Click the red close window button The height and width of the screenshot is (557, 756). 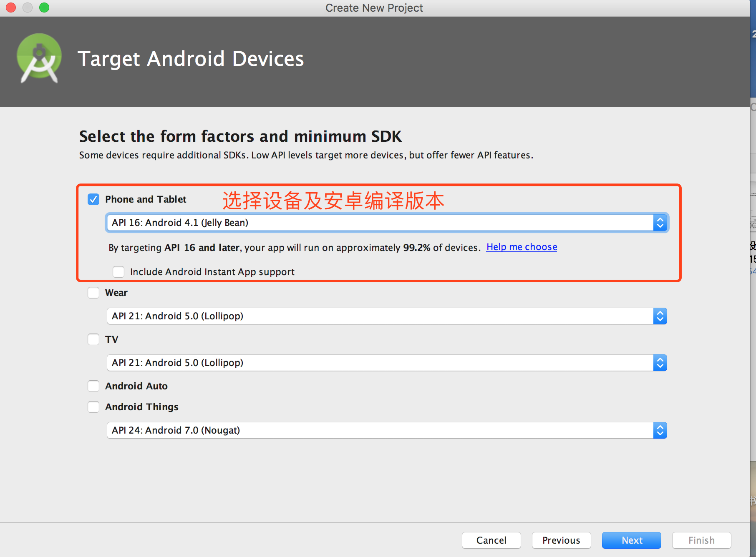click(x=11, y=8)
